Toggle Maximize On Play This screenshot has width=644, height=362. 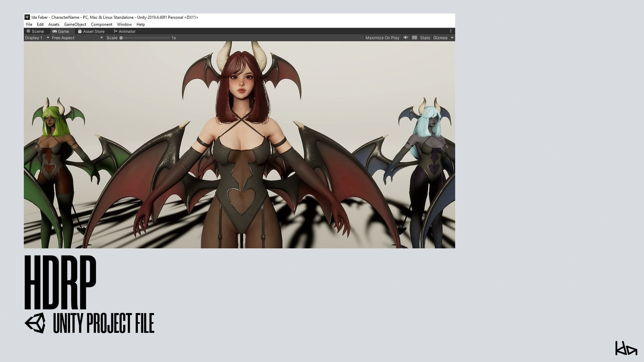coord(382,38)
